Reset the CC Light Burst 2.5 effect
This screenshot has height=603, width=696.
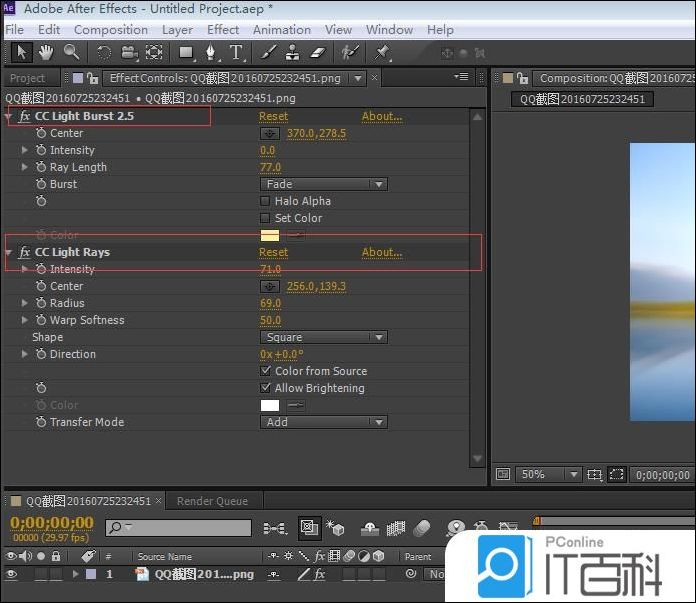pyautogui.click(x=273, y=116)
